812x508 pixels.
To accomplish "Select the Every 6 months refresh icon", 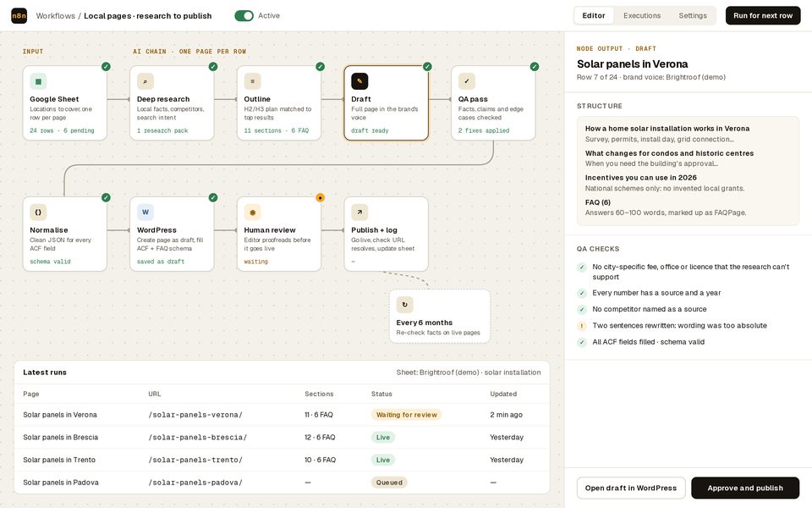I will click(405, 305).
